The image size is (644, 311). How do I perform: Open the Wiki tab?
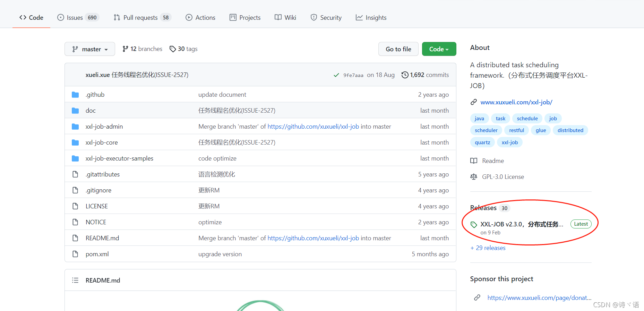[285, 18]
